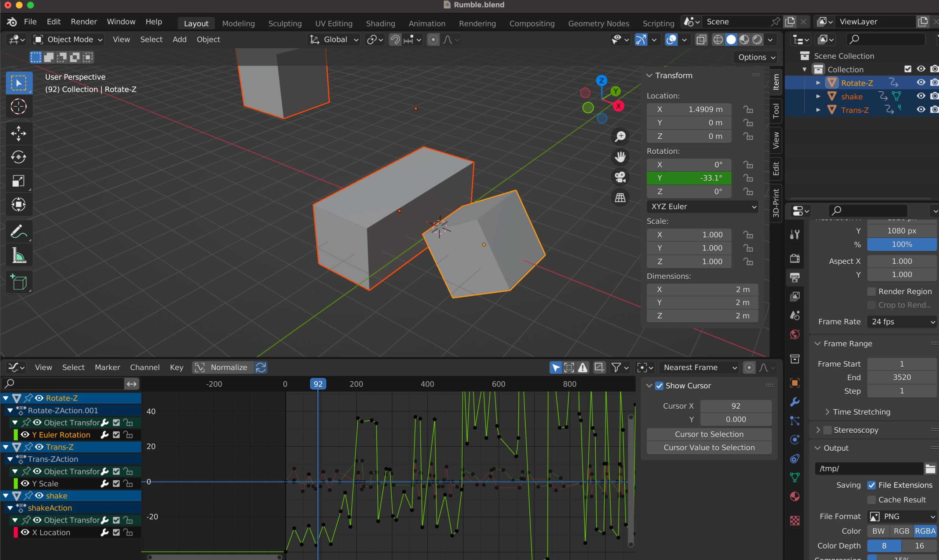Screen dimensions: 939x560
Task: Click the resolution percentage 100% slider
Action: [x=901, y=244]
